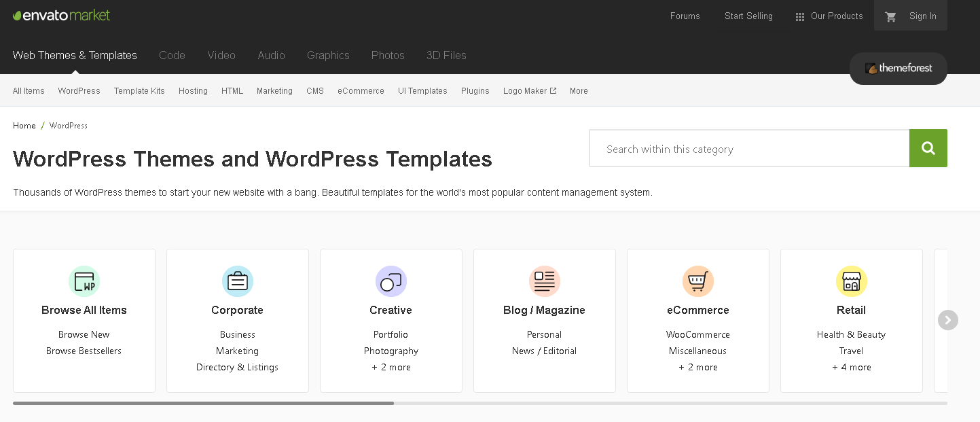Click Browse New link
Image resolution: width=980 pixels, height=422 pixels.
point(84,334)
